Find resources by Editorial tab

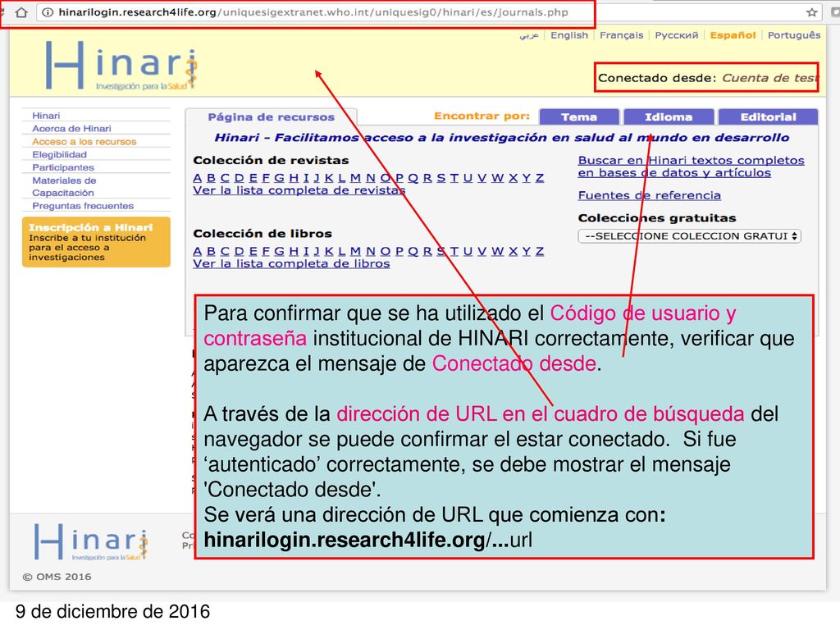tap(768, 116)
